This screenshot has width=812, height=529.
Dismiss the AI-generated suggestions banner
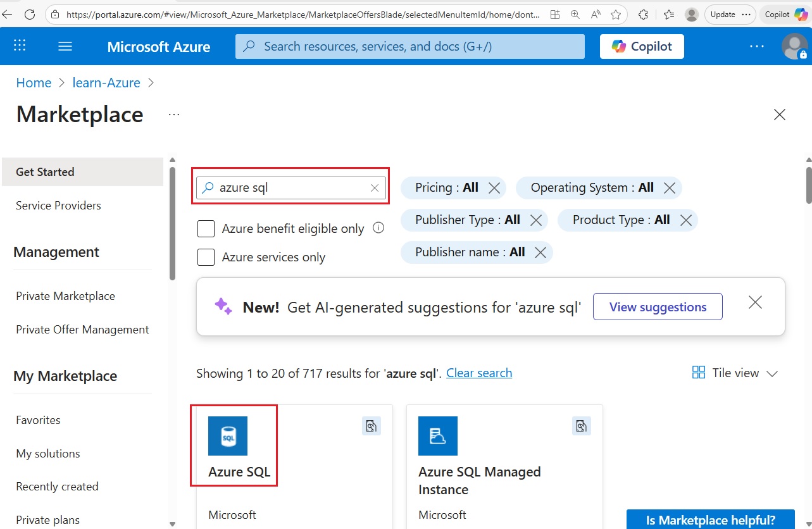click(x=754, y=302)
